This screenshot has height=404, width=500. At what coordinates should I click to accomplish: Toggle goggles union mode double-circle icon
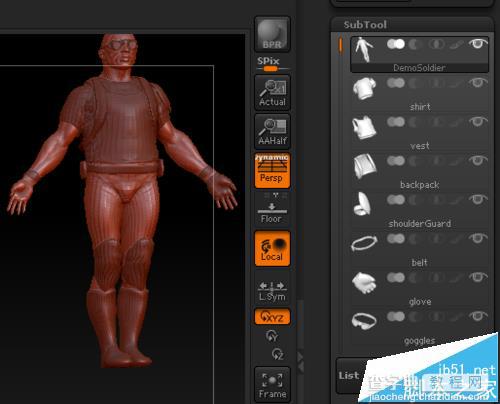(x=396, y=316)
